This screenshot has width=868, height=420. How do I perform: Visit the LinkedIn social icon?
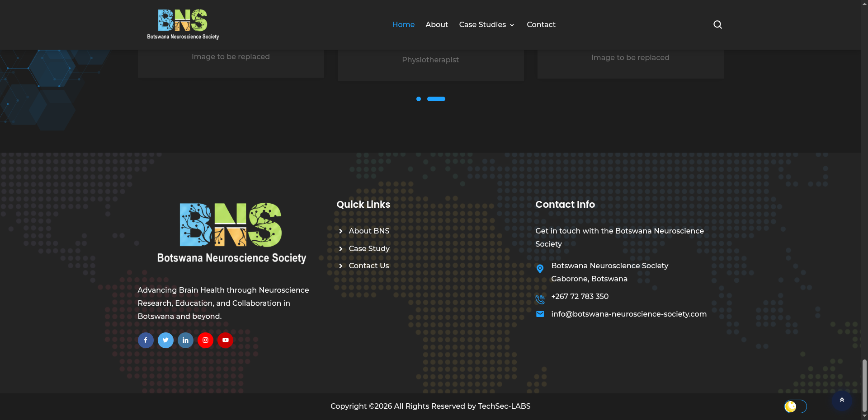click(185, 340)
